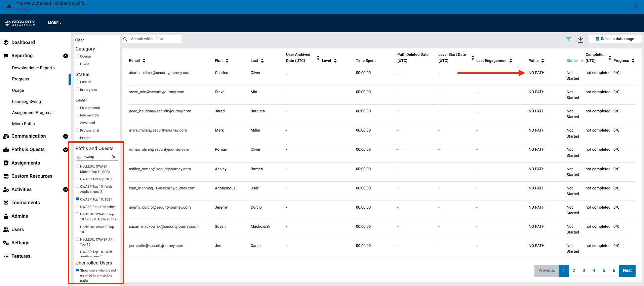Open the MORE dropdown menu
Viewport: 644px width, 286px height.
(x=54, y=23)
